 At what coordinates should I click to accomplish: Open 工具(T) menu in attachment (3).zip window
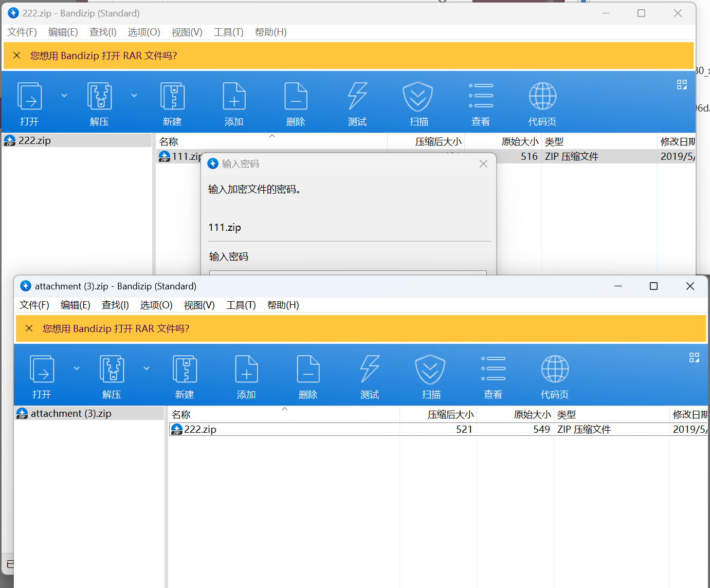(x=241, y=305)
